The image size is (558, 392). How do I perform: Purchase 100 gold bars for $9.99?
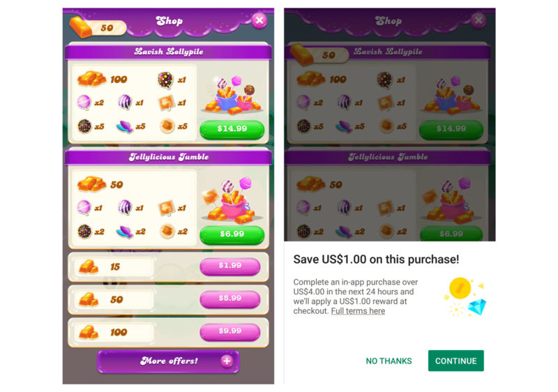tap(230, 331)
